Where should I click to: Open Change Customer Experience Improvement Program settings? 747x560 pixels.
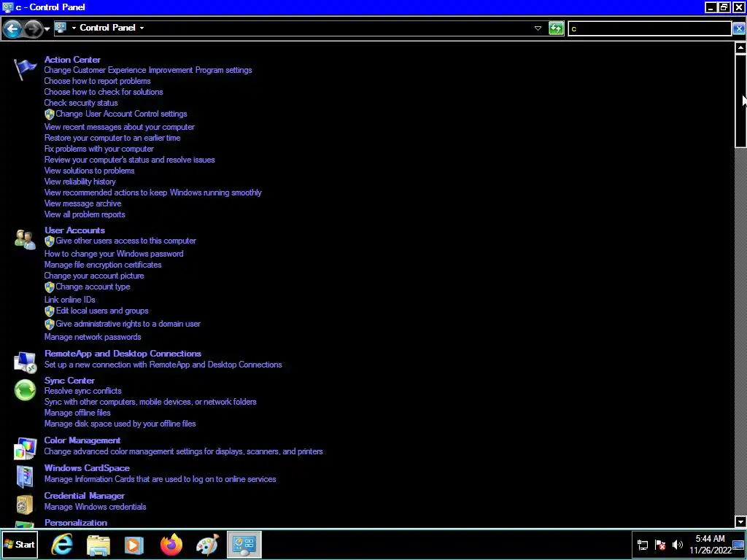tap(148, 70)
